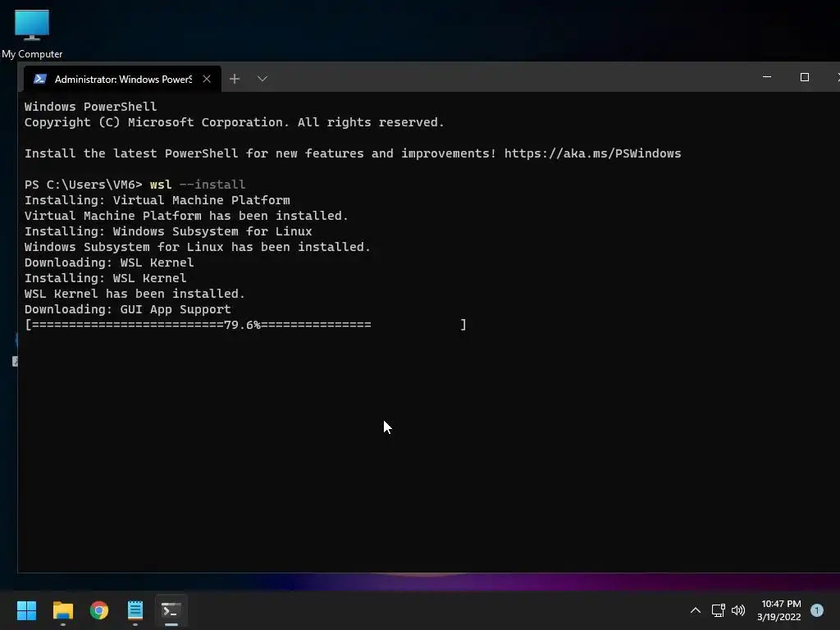The height and width of the screenshot is (630, 840).
Task: Click 'Installing: WSL Kernel' line
Action: click(106, 278)
